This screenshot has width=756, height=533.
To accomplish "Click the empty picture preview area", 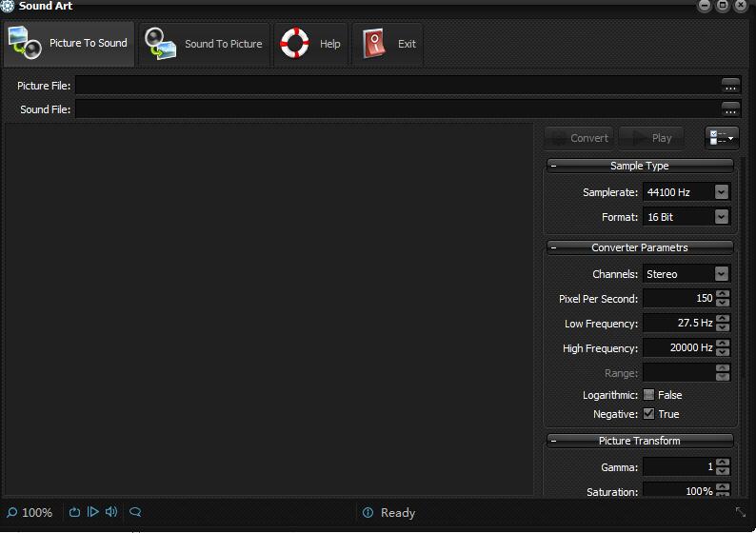I will pos(269,308).
